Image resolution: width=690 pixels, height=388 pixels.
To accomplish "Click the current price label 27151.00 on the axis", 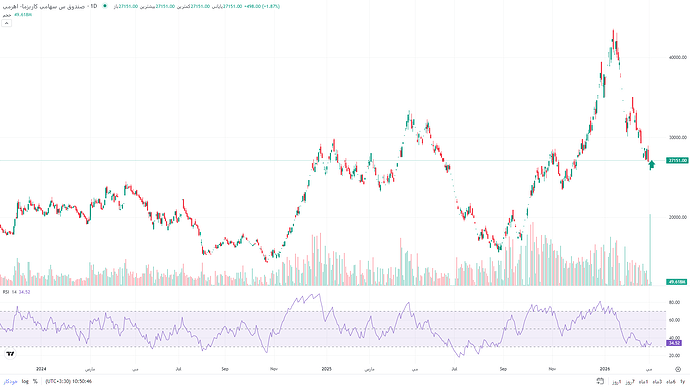I will (677, 161).
